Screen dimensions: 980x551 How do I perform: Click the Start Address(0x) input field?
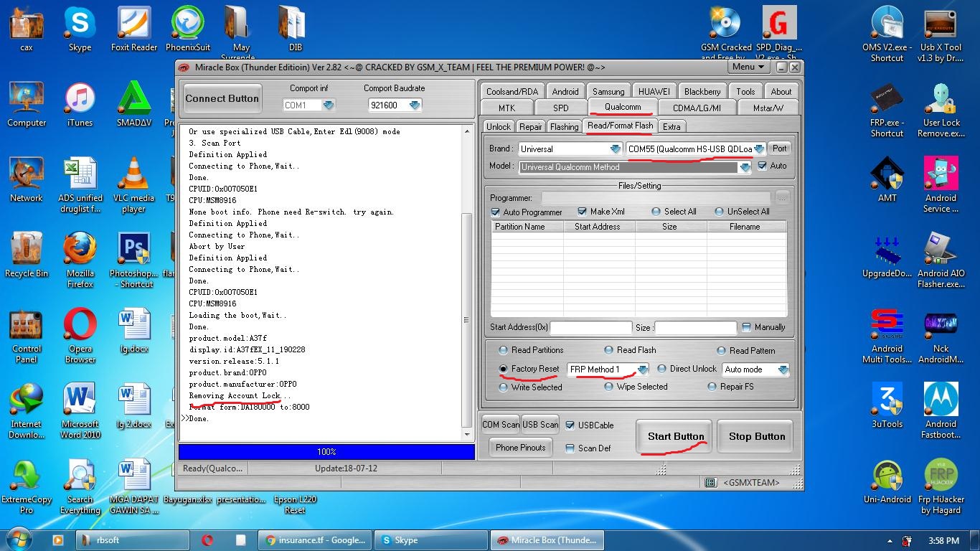[590, 327]
